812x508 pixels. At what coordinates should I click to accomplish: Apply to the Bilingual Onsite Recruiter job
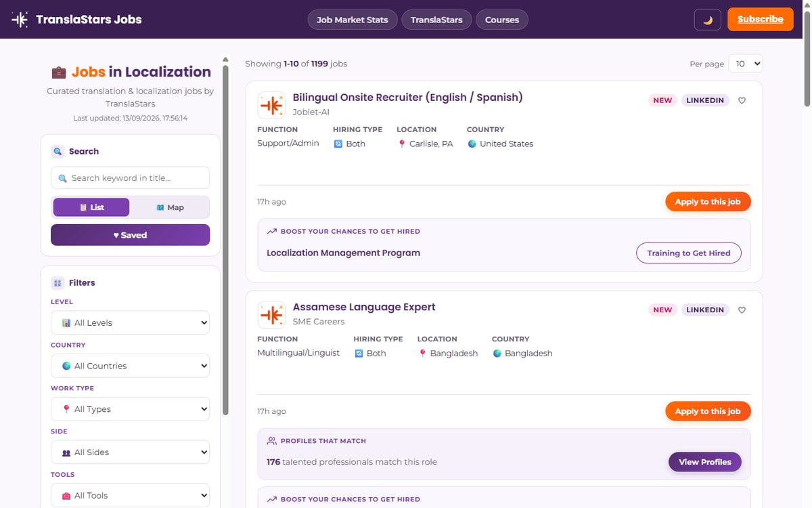click(708, 202)
